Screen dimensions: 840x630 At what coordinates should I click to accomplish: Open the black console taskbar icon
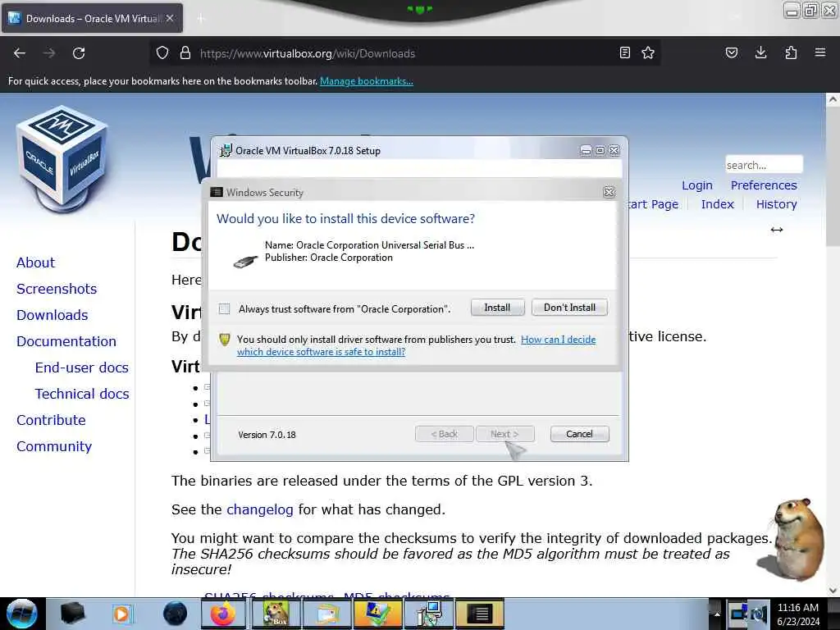coord(481,614)
